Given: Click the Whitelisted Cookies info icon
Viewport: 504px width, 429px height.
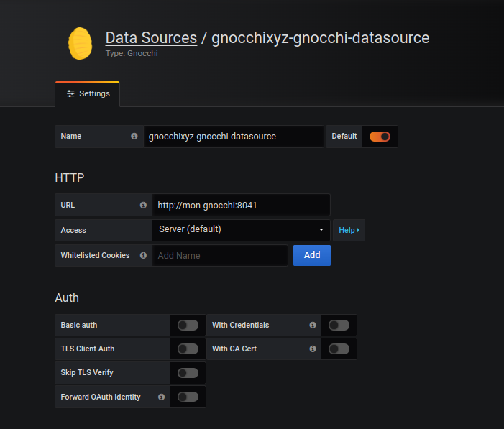Looking at the screenshot, I should 142,255.
